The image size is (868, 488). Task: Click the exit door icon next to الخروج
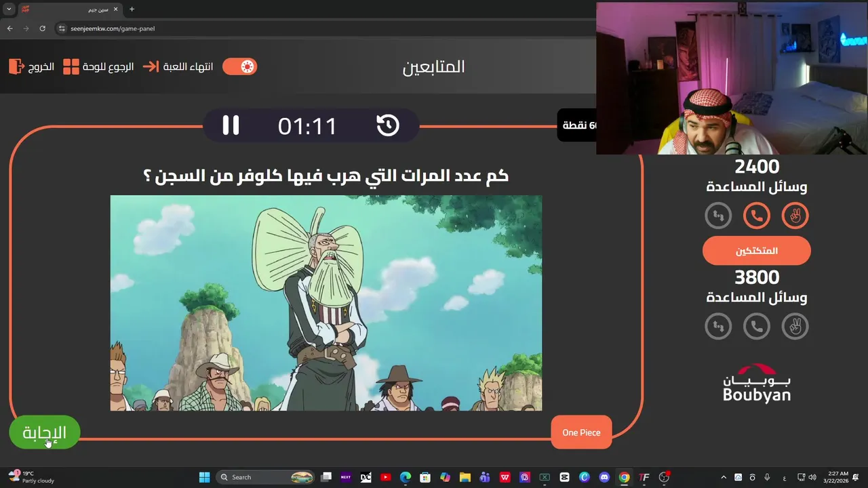coord(16,66)
